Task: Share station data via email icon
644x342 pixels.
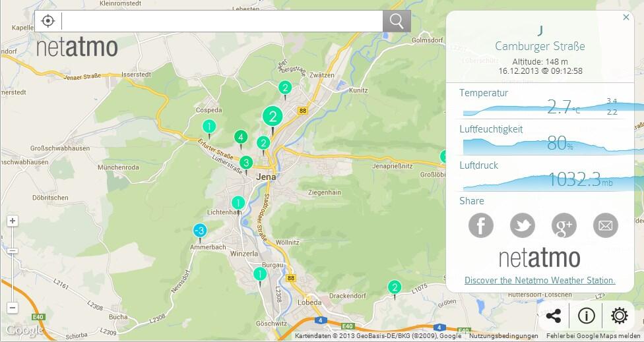Action: [605, 225]
